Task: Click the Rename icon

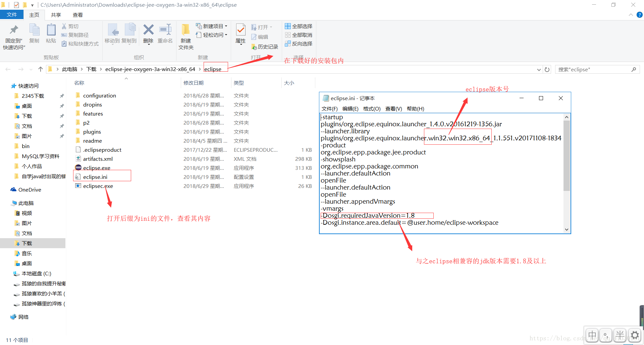Action: 165,30
